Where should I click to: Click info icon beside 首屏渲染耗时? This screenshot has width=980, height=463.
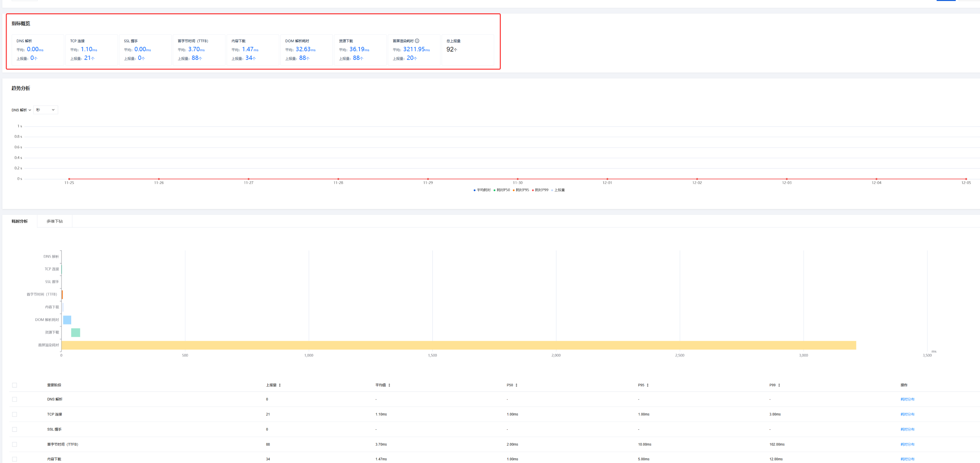tap(417, 41)
